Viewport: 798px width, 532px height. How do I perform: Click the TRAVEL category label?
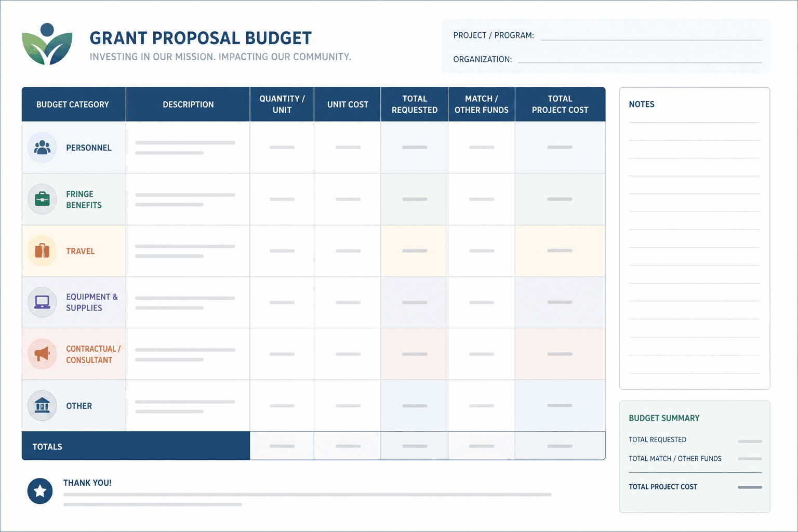[x=81, y=251]
